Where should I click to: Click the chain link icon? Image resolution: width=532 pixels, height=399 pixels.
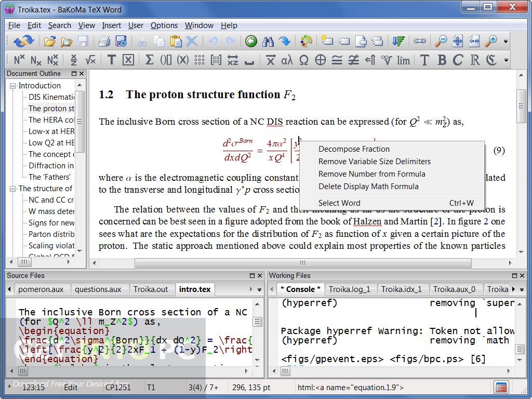click(420, 42)
